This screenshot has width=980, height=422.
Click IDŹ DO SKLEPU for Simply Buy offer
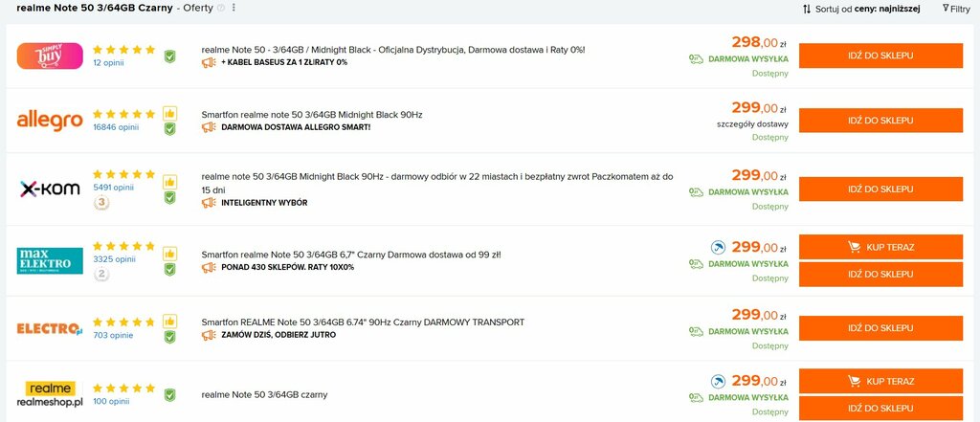(x=880, y=56)
